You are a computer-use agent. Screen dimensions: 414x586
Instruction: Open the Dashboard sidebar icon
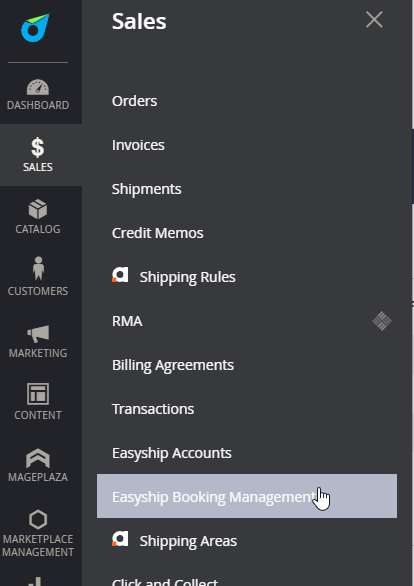point(38,87)
